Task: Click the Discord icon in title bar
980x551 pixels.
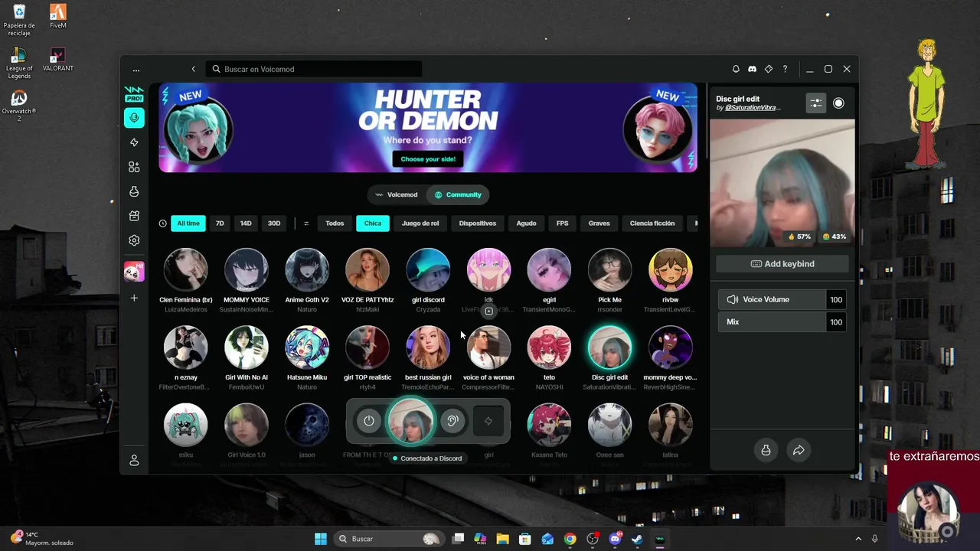Action: click(752, 69)
